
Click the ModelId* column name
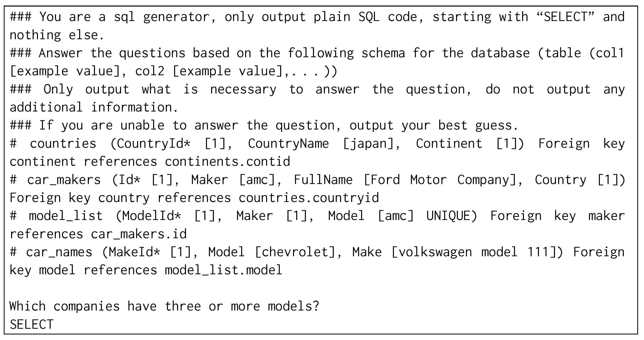152,216
